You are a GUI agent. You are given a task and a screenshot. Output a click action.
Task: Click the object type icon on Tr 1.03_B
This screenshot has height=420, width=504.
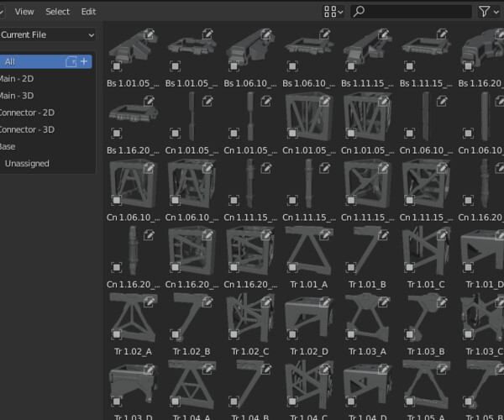coord(410,334)
